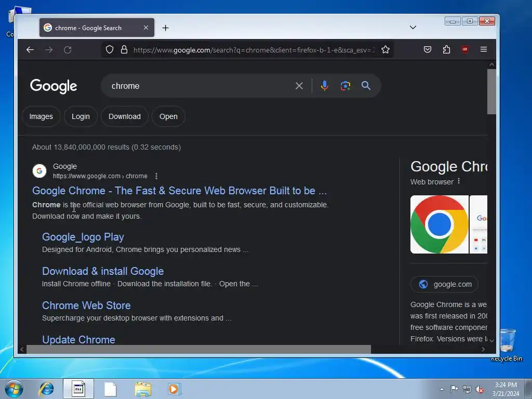This screenshot has height=399, width=532.
Task: Open Windows Media Player from the taskbar
Action: [x=175, y=389]
